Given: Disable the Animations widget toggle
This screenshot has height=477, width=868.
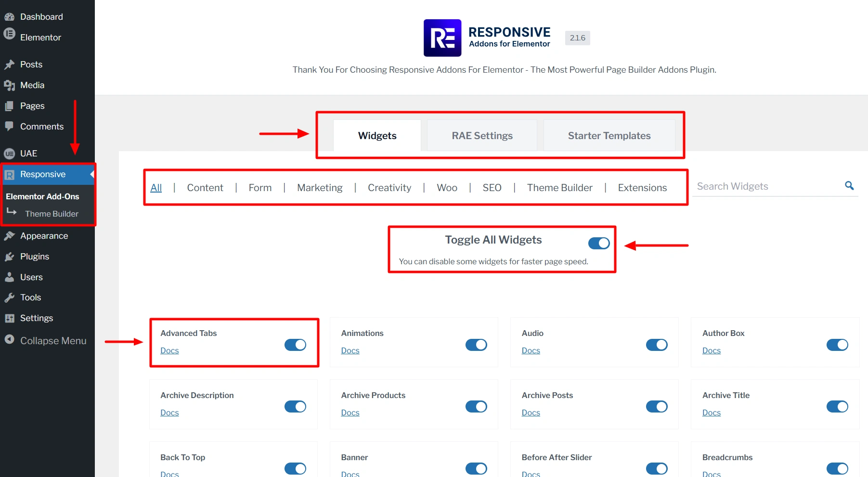Looking at the screenshot, I should click(476, 345).
